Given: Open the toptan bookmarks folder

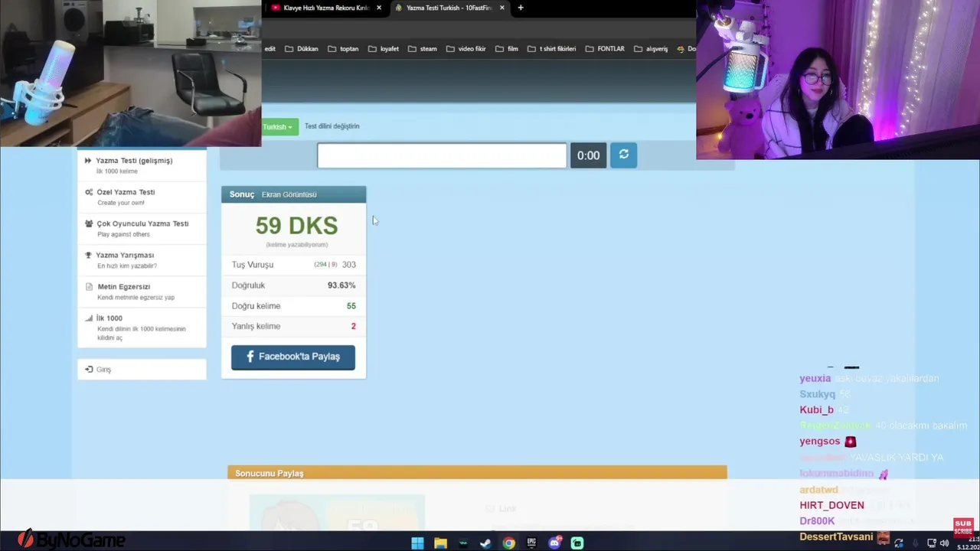Looking at the screenshot, I should point(343,49).
